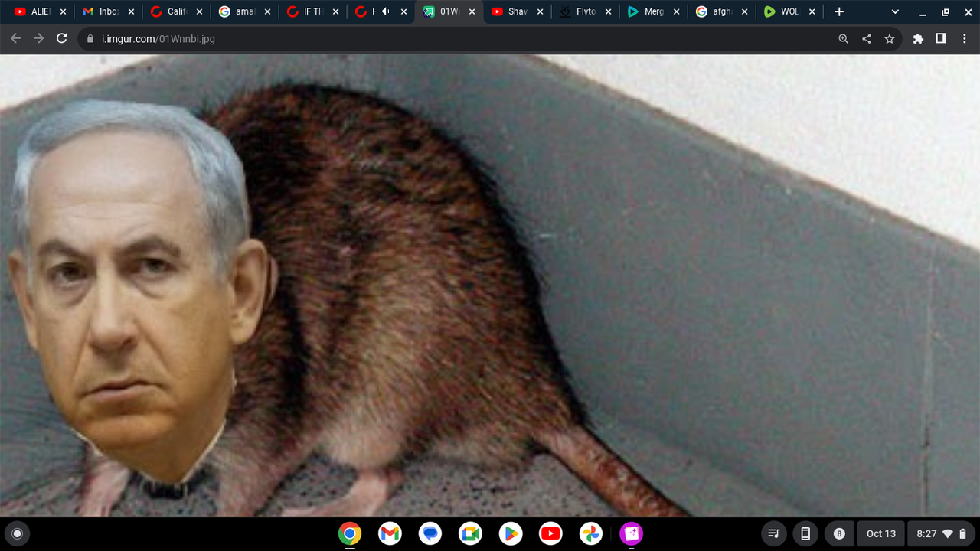Mute the tab playing audio
980x551 pixels.
point(386,11)
